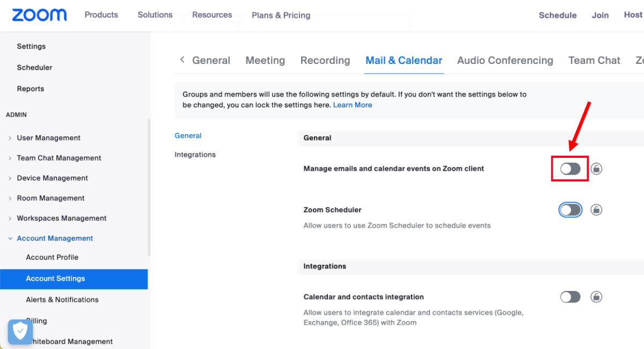This screenshot has height=349, width=644.
Task: Open Scheduler in the sidebar
Action: point(34,68)
